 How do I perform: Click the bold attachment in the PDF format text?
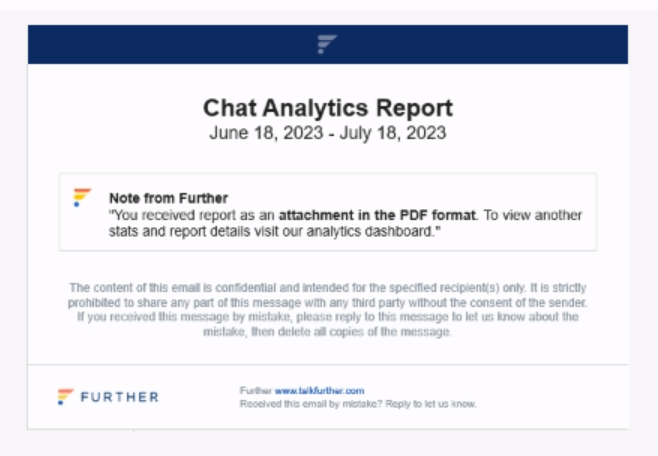(377, 215)
